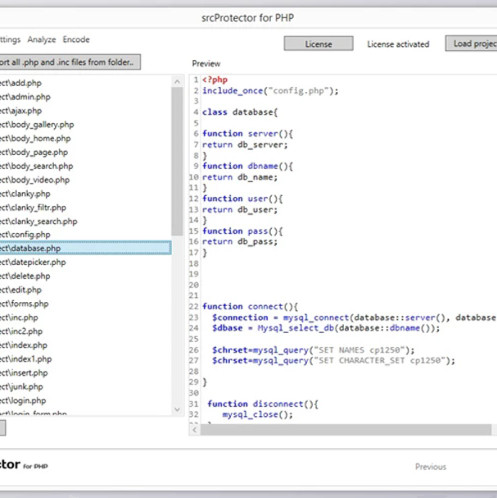The height and width of the screenshot is (498, 497).
Task: Click the 'function connect(){' code line
Action: coord(250,307)
